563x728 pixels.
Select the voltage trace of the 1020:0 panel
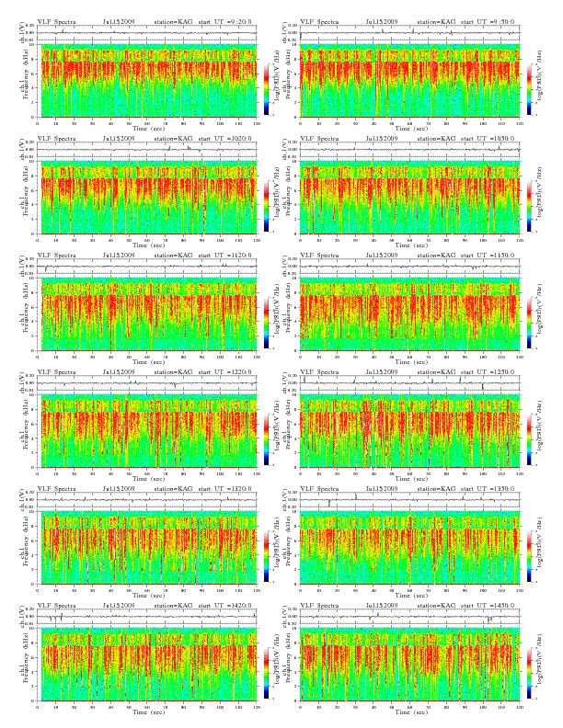[147, 150]
